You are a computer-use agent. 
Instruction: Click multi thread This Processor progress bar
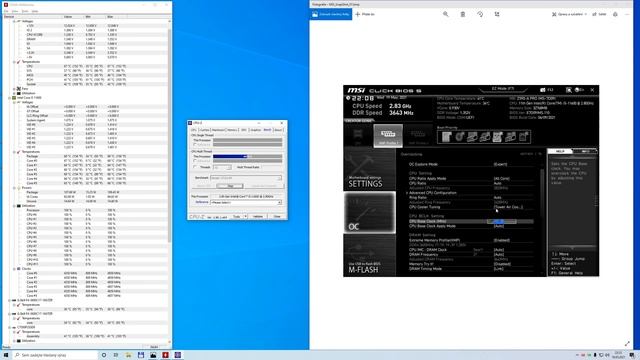[247, 156]
